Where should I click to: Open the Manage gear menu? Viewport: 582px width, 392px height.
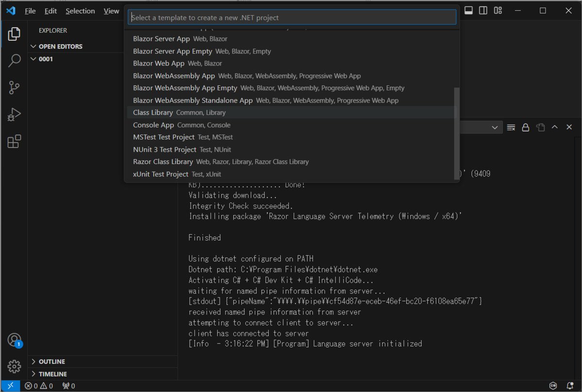[x=14, y=366]
